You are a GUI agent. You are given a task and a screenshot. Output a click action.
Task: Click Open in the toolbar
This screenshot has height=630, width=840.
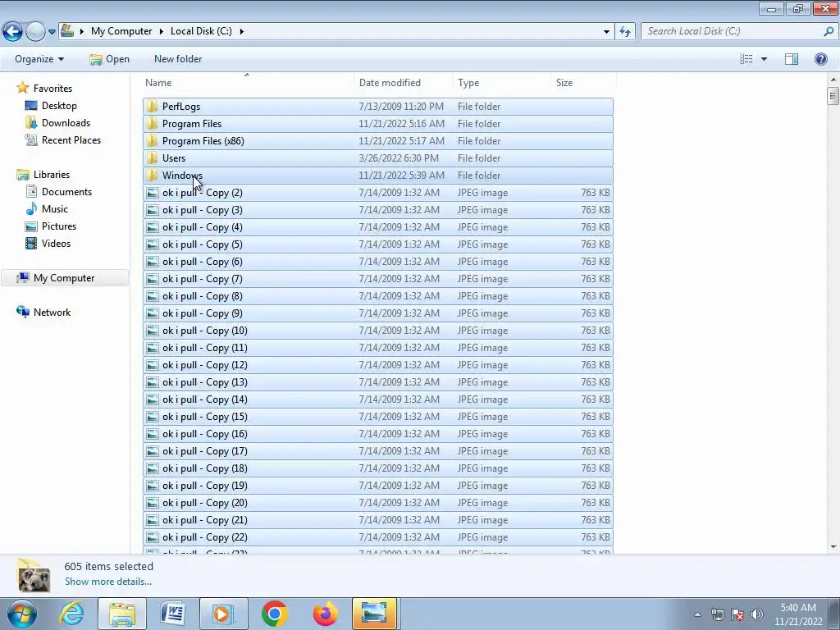tap(109, 59)
